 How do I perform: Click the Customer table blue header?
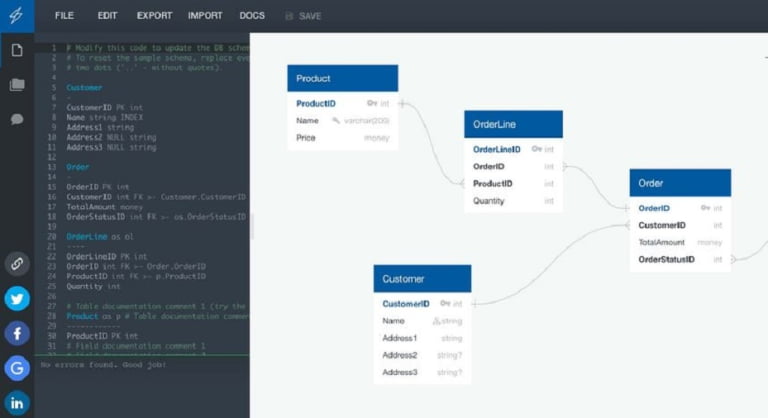point(422,279)
